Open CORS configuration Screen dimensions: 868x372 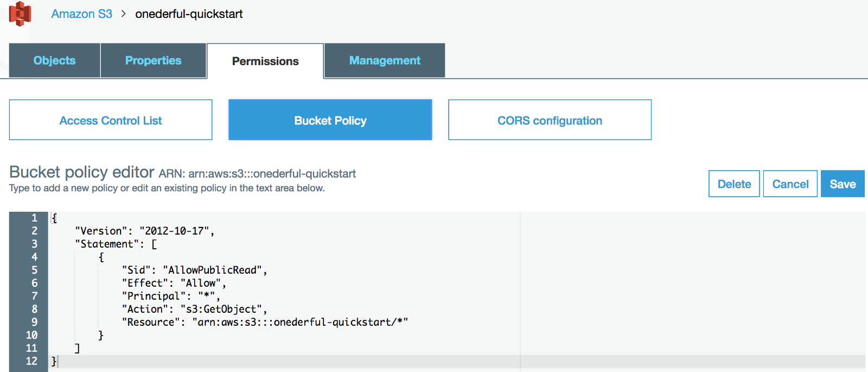550,121
